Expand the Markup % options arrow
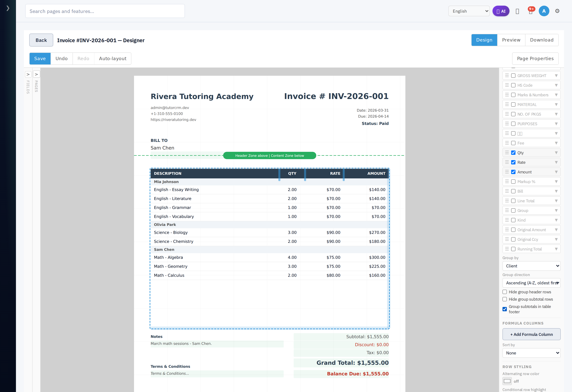 click(x=556, y=182)
